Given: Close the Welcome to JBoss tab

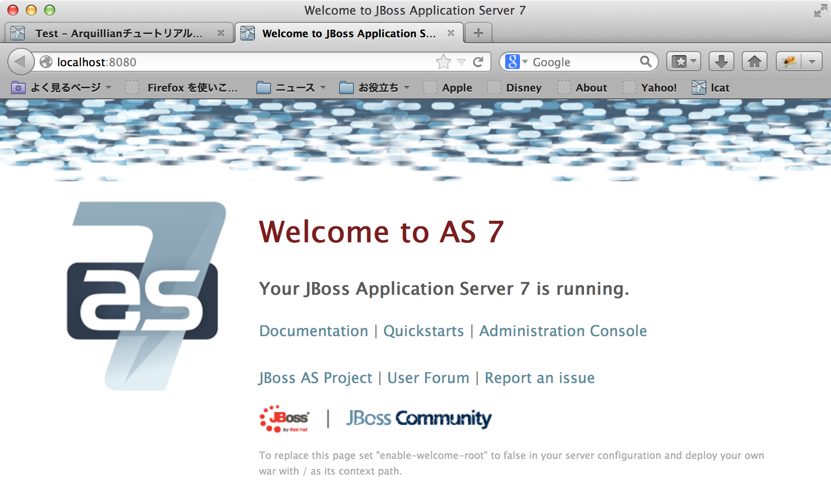Looking at the screenshot, I should (451, 33).
